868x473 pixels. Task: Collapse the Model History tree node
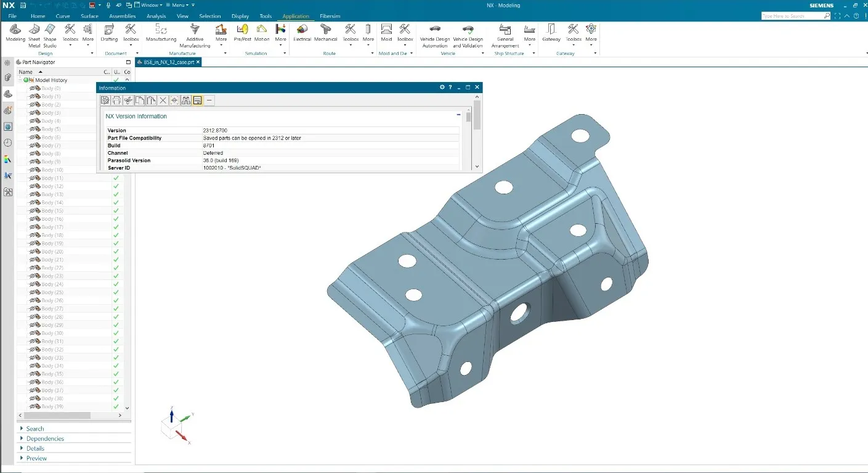(x=20, y=80)
